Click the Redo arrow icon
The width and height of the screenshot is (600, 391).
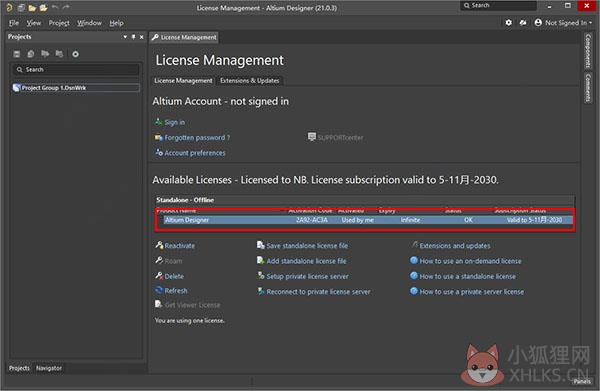66,7
